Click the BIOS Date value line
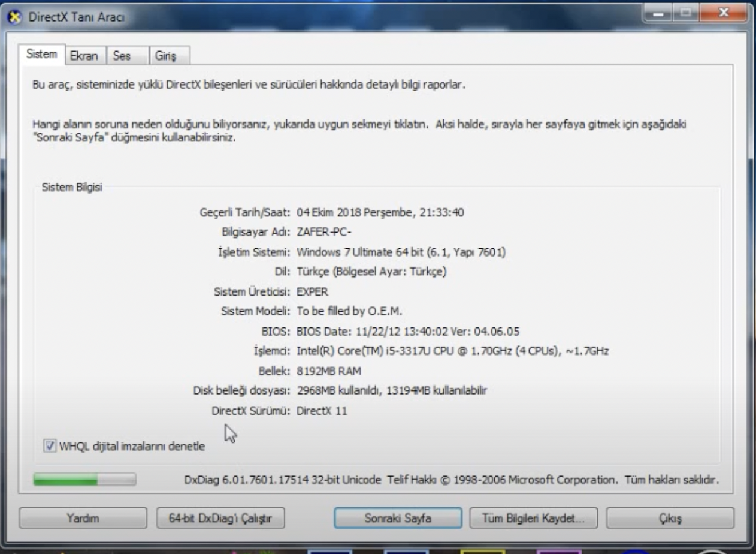The height and width of the screenshot is (554, 756). coord(408,331)
